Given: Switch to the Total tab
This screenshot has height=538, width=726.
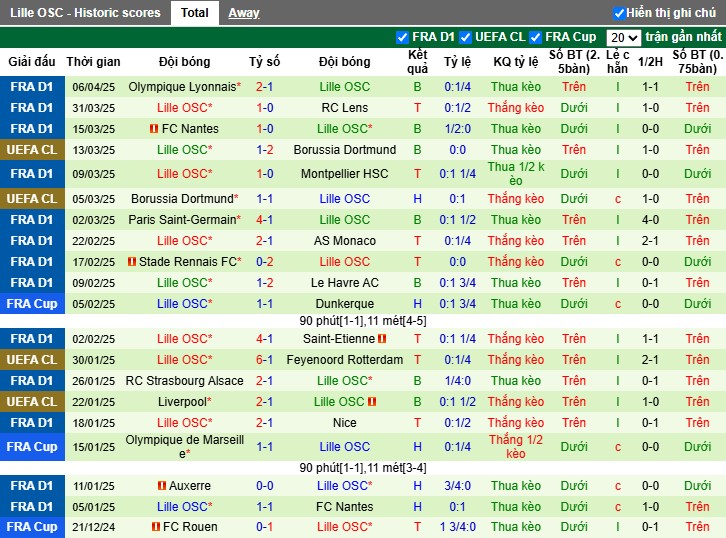Looking at the screenshot, I should [194, 13].
